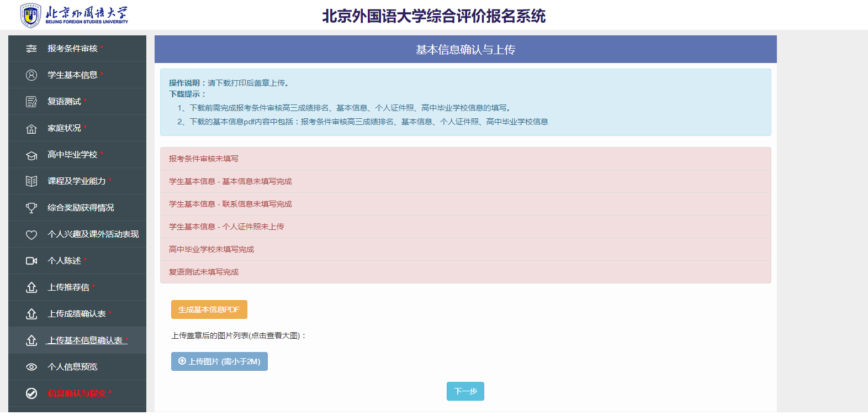
Task: Open 报考条件审核 menu item
Action: coord(77,49)
